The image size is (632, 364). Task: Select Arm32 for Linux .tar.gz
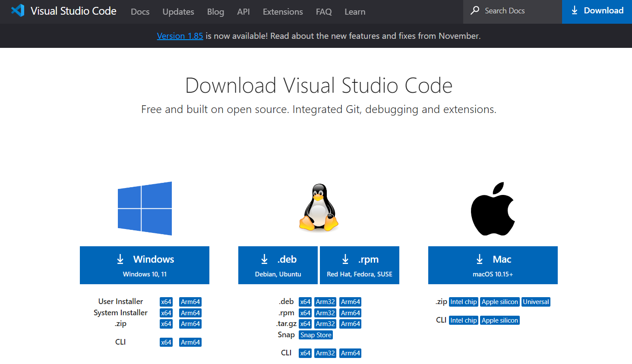(325, 324)
